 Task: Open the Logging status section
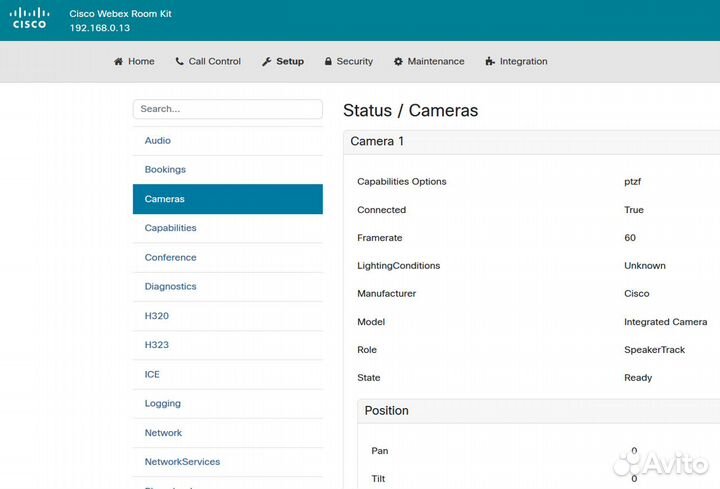coord(228,404)
